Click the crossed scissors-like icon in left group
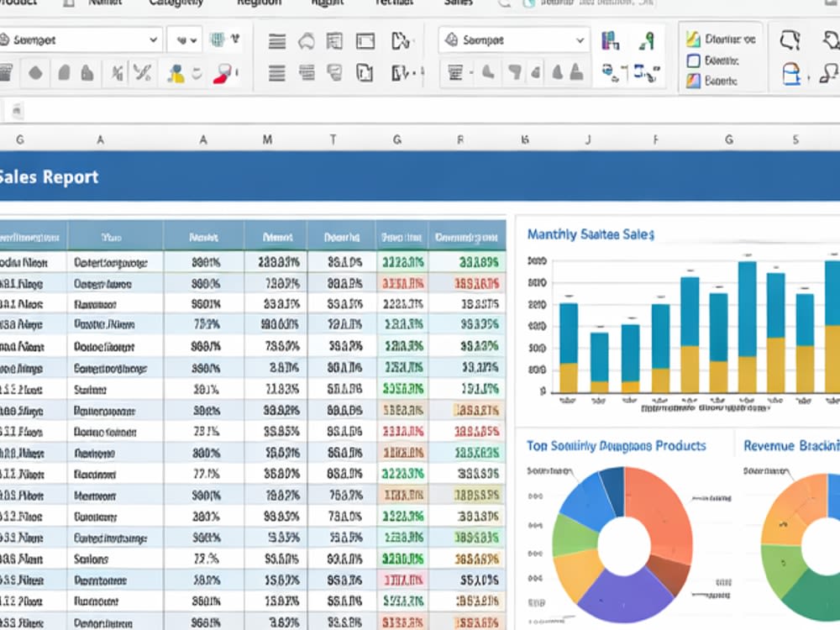Image resolution: width=840 pixels, height=630 pixels. pyautogui.click(x=142, y=73)
